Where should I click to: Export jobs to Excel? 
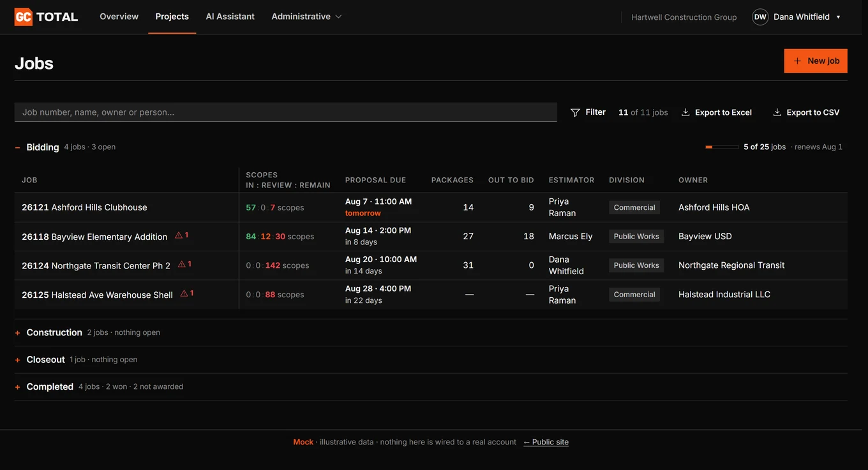(x=717, y=112)
